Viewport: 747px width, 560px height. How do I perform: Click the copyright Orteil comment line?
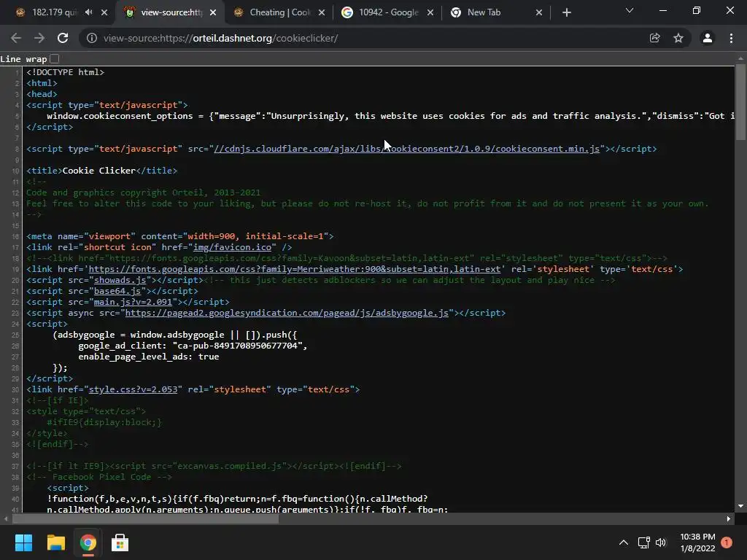point(144,192)
